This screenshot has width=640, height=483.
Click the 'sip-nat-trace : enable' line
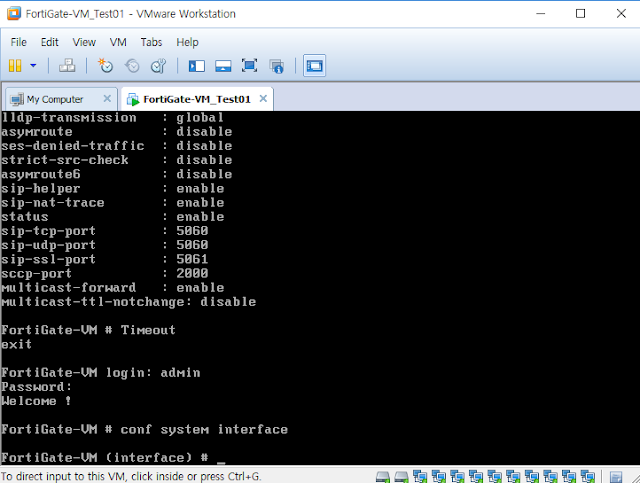pyautogui.click(x=113, y=203)
